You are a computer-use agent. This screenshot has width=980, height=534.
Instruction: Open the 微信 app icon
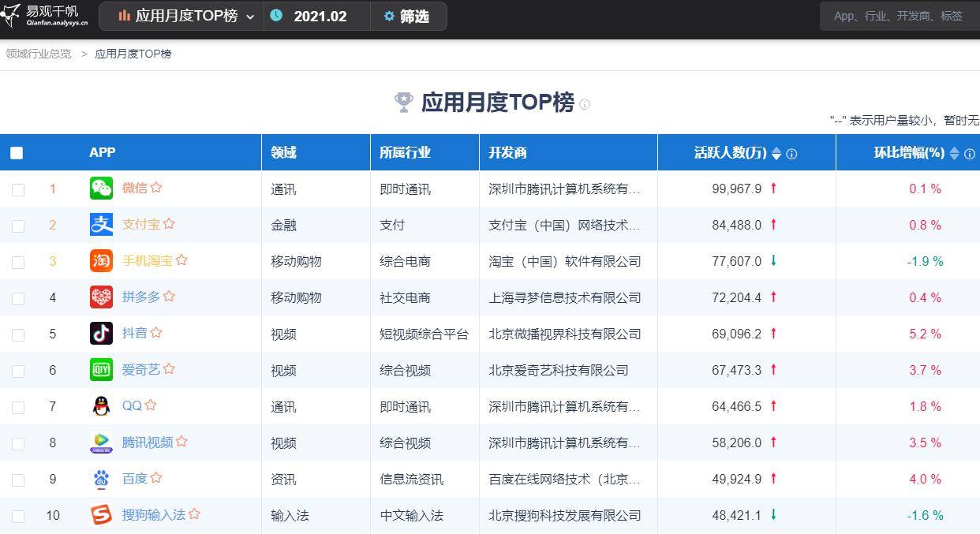pos(101,188)
